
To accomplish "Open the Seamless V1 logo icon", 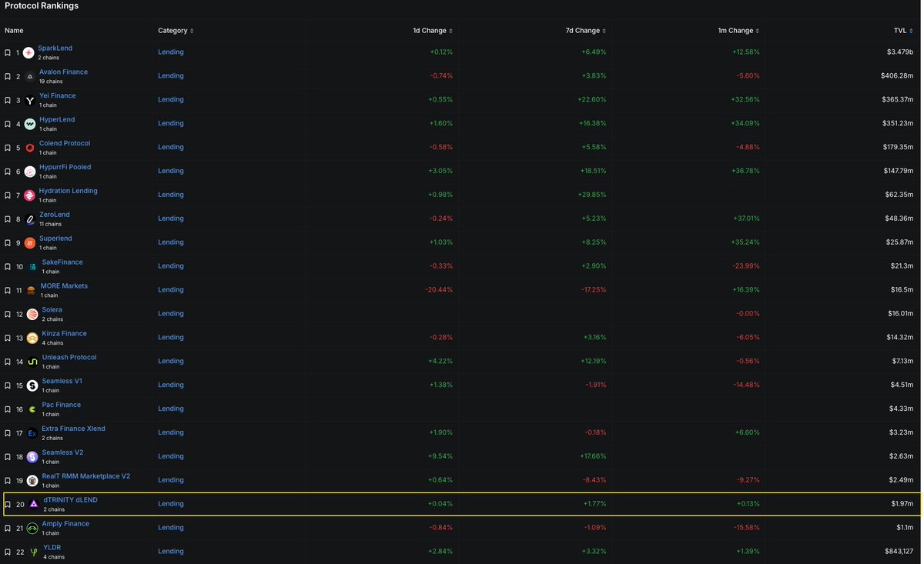I will [32, 385].
